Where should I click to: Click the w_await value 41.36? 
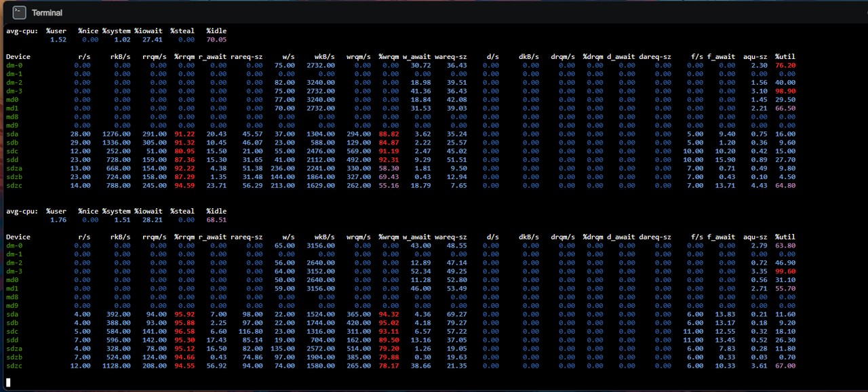click(x=421, y=91)
